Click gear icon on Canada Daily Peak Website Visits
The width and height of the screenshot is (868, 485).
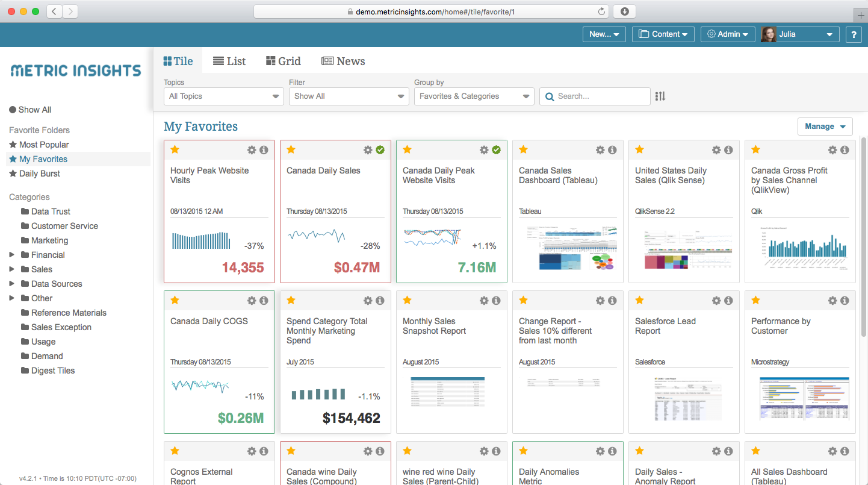pyautogui.click(x=484, y=150)
